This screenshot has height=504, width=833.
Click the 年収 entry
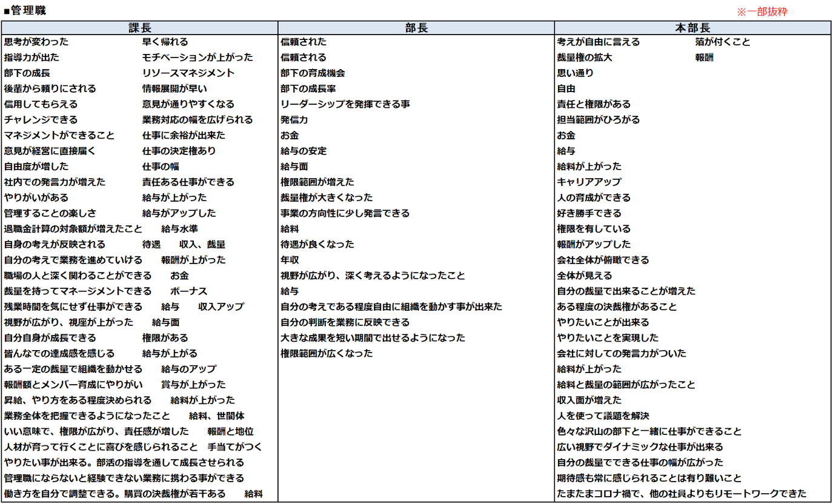tap(290, 260)
